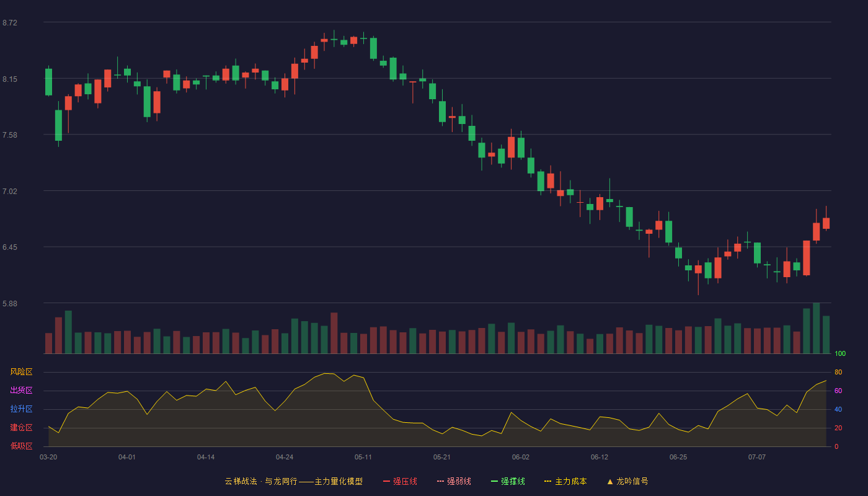
Task: Click the red dash icon before 强压线
Action: (387, 481)
